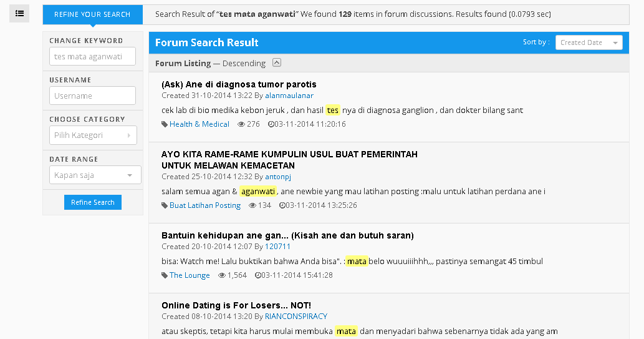Click the Refine Search button
The width and height of the screenshot is (644, 339).
click(x=93, y=202)
